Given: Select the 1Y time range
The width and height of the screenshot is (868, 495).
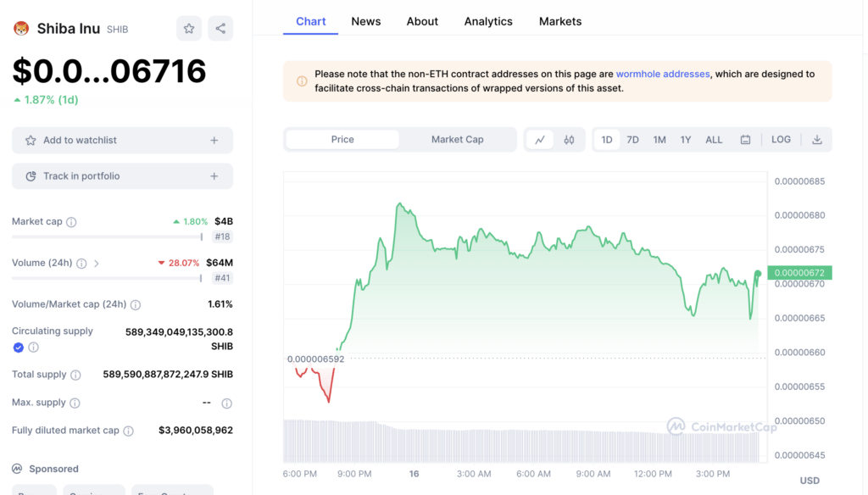Looking at the screenshot, I should (x=685, y=140).
